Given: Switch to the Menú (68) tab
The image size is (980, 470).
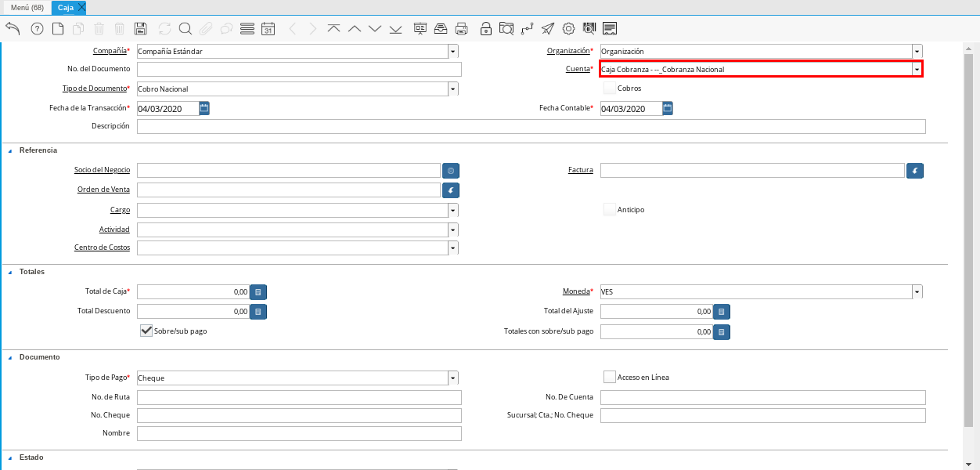Looking at the screenshot, I should (x=27, y=7).
